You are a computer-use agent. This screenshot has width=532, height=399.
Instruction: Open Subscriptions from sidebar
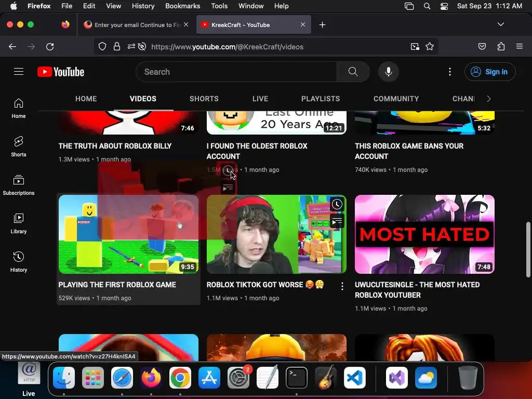click(19, 185)
